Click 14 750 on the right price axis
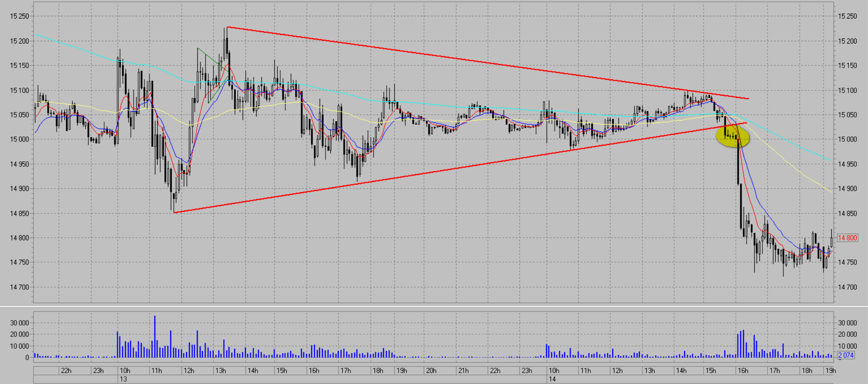The height and width of the screenshot is (384, 868). tap(847, 262)
